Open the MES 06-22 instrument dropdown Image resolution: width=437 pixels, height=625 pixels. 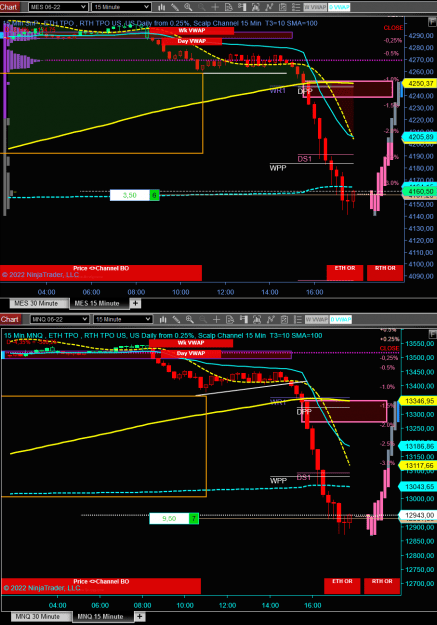coord(58,7)
